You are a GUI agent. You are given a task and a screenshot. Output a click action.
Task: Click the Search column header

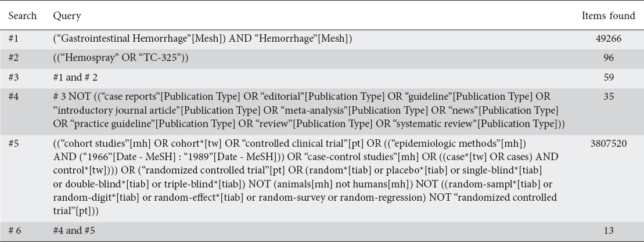tap(23, 16)
